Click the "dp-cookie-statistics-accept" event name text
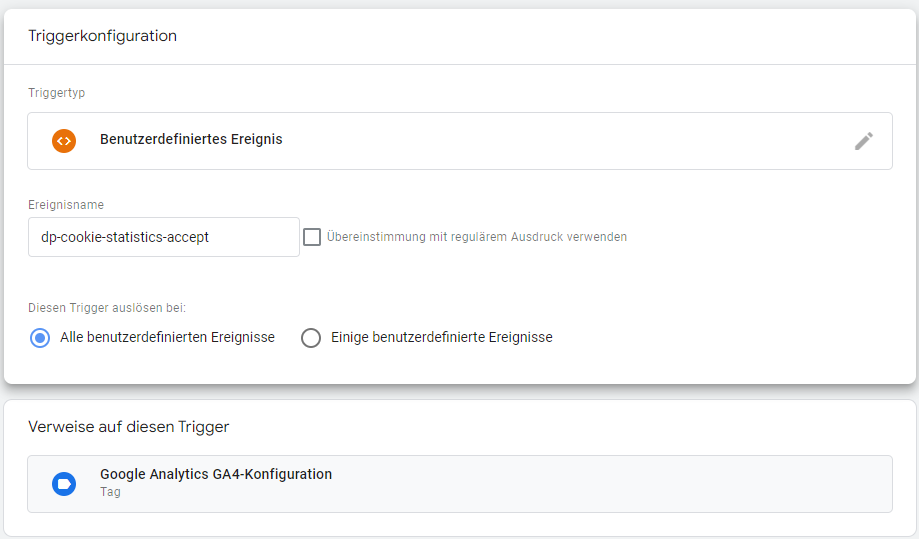 point(125,237)
